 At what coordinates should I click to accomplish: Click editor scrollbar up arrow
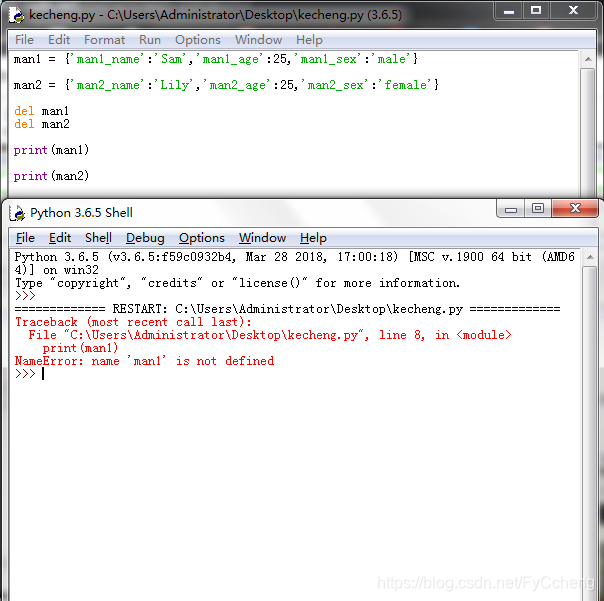pos(588,59)
